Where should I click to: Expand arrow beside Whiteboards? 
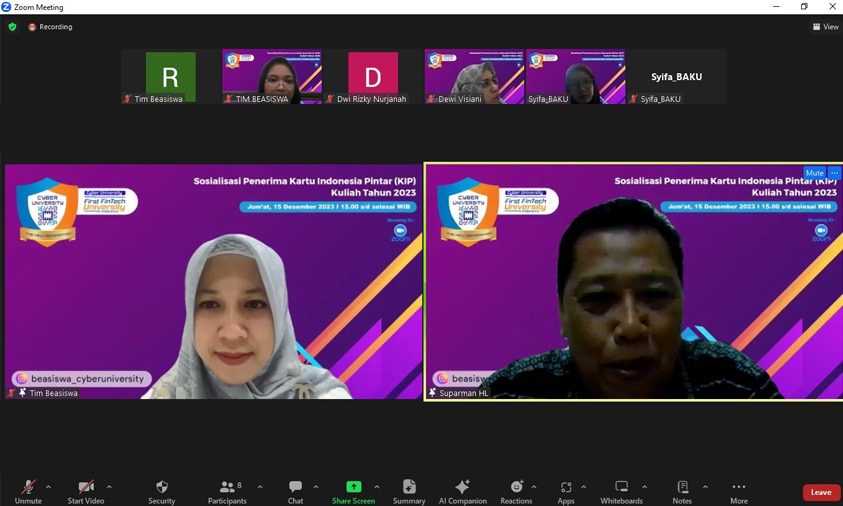pos(645,487)
